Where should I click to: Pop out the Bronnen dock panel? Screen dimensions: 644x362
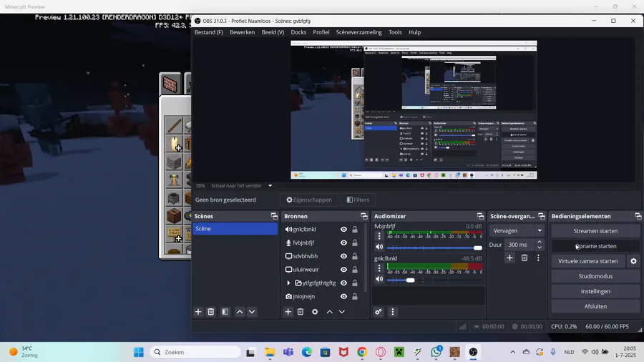[x=364, y=216]
